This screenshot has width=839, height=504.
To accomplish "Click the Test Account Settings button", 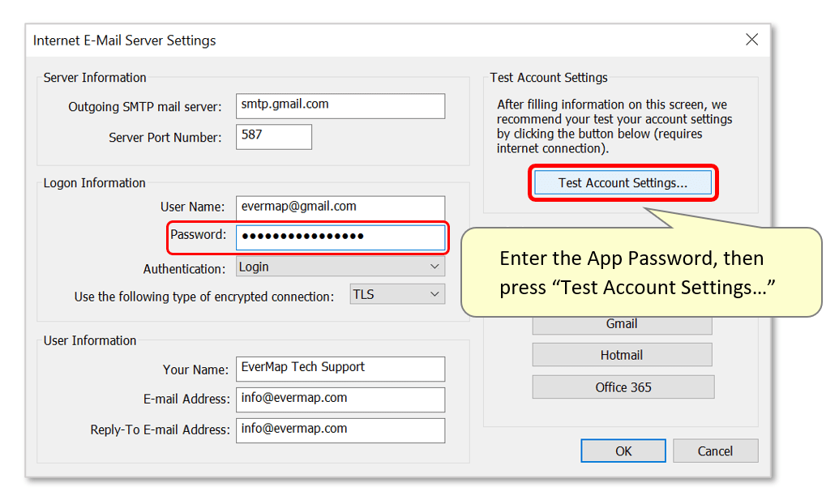I will point(623,183).
